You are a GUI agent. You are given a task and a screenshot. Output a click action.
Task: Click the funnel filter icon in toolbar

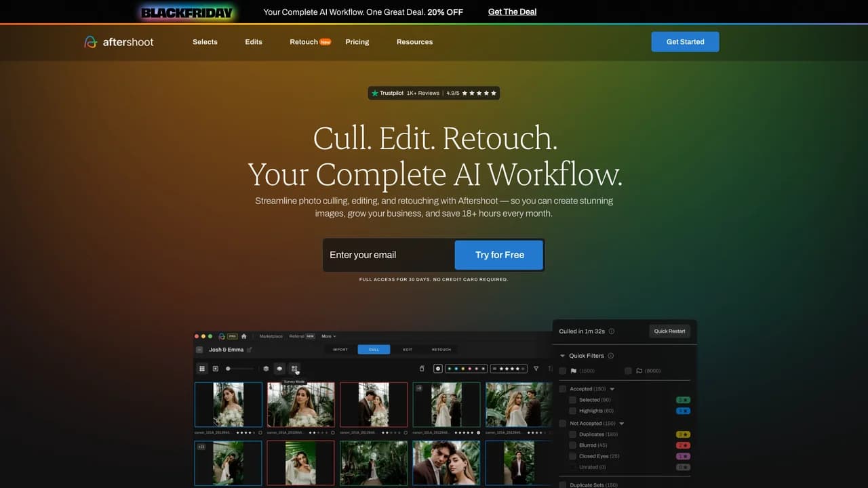tap(536, 369)
